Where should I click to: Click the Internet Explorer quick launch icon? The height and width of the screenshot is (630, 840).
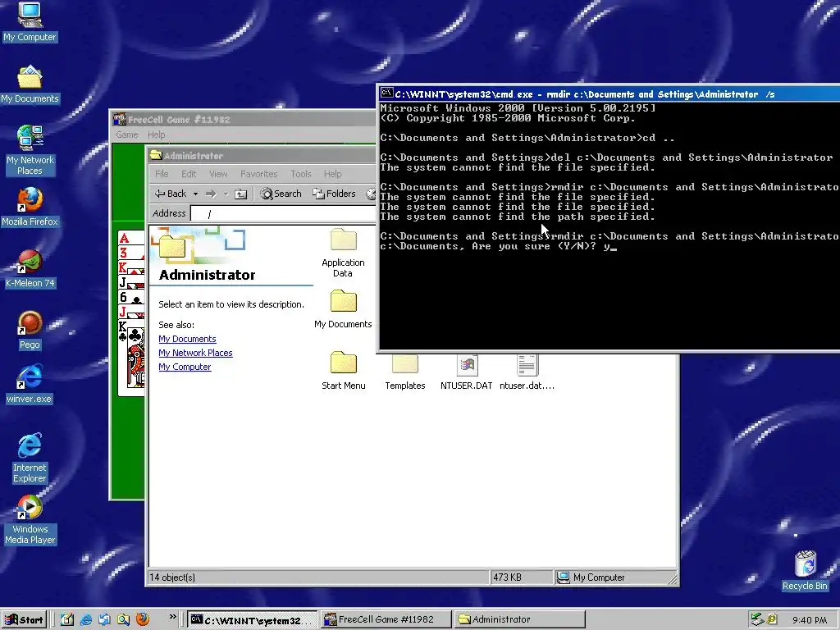85,620
